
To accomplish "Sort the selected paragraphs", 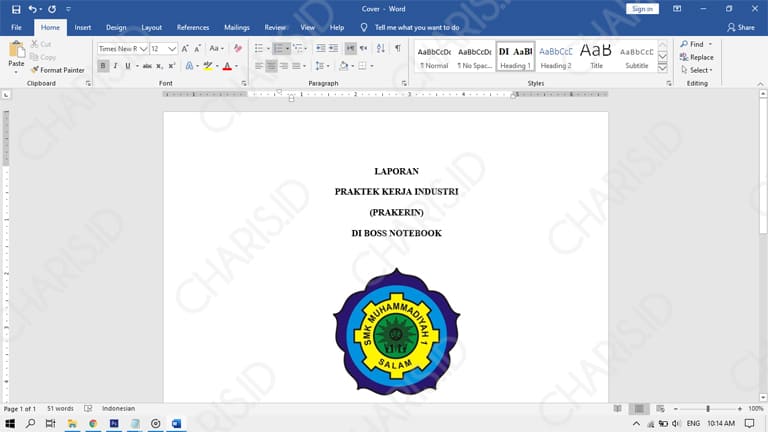I will [381, 48].
